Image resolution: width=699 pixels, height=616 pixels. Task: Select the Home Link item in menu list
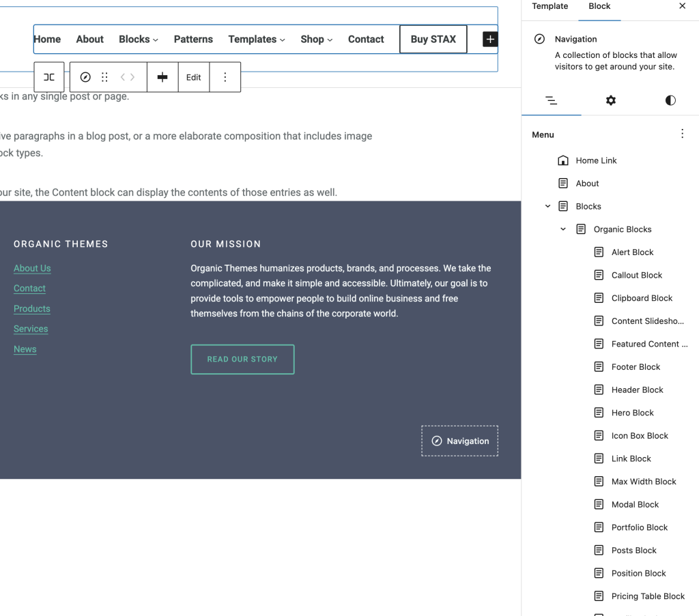(x=596, y=160)
